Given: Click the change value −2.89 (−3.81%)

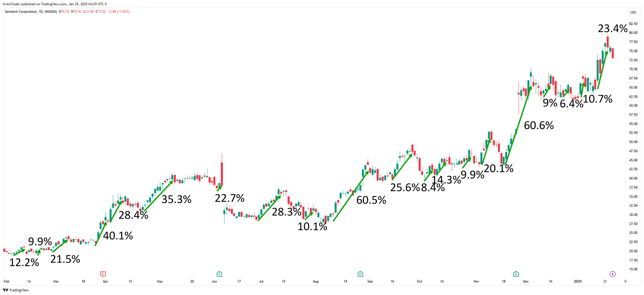Looking at the screenshot, I should tap(119, 12).
